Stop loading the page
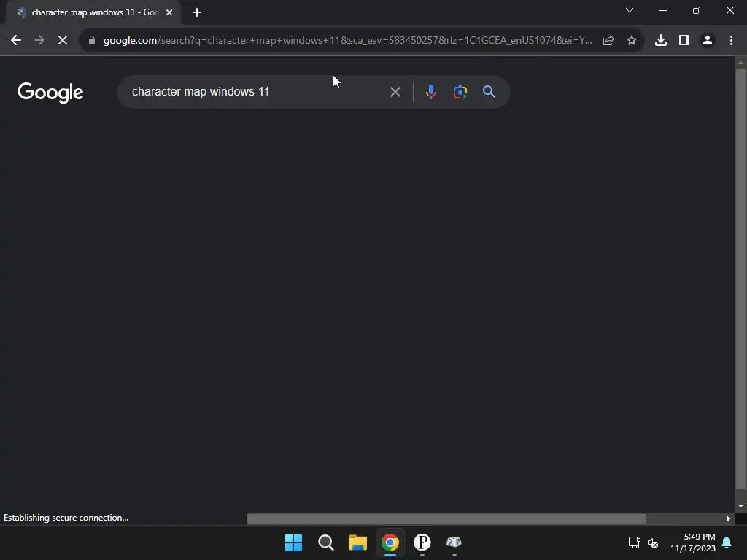This screenshot has height=560, width=747. coord(63,41)
